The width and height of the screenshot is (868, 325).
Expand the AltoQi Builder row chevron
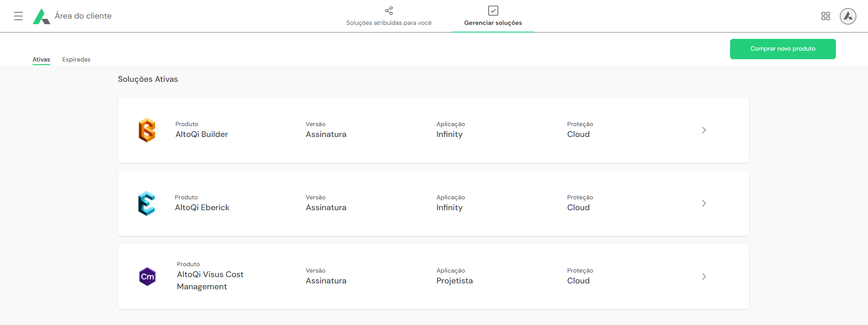(704, 130)
